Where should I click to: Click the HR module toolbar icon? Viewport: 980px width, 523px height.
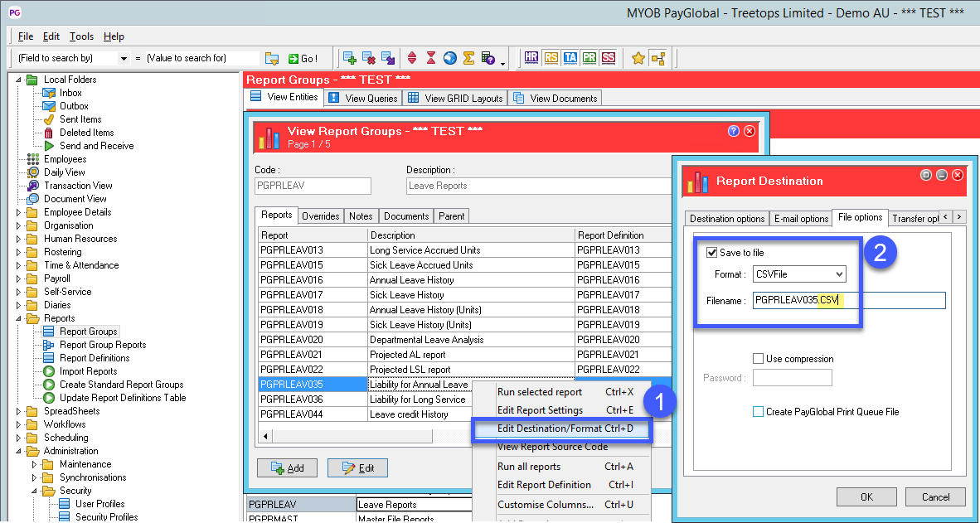(532, 58)
